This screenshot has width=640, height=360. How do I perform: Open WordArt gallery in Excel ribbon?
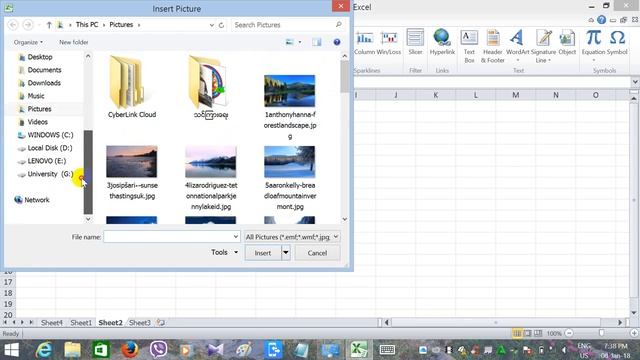517,46
